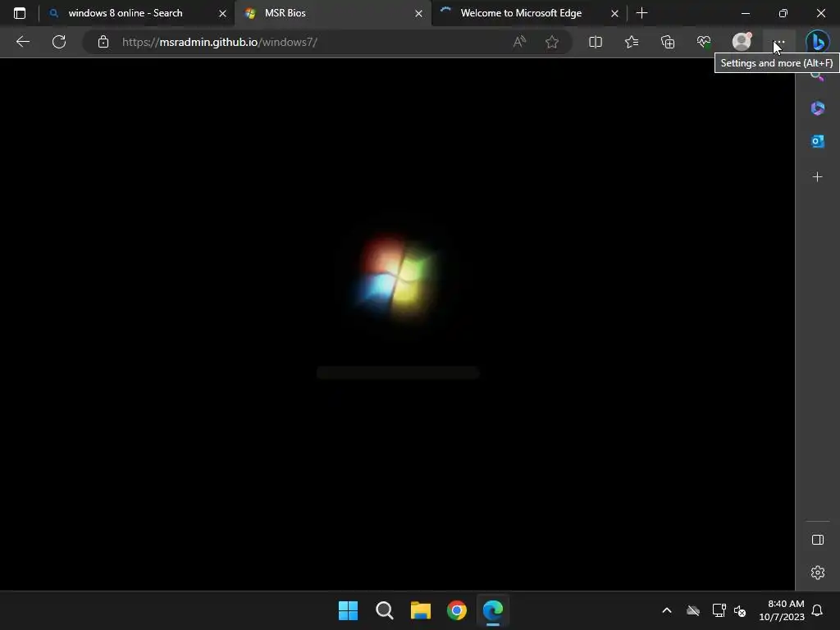The height and width of the screenshot is (630, 840).
Task: Open network status tray icon
Action: pos(719,610)
